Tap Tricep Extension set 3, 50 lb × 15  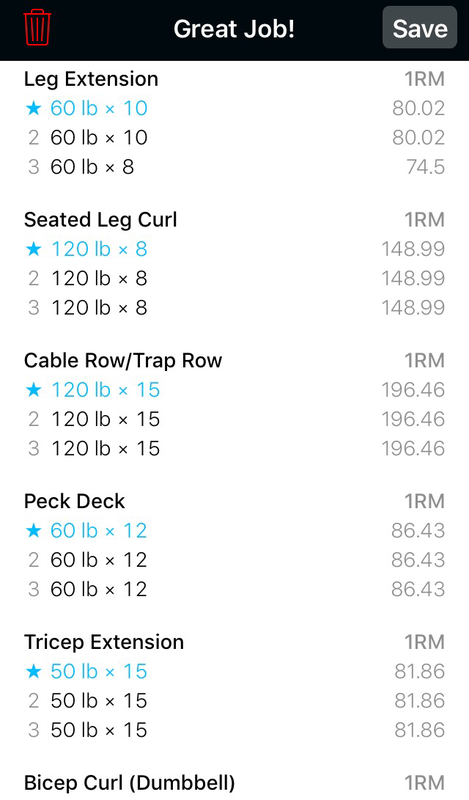pos(234,730)
